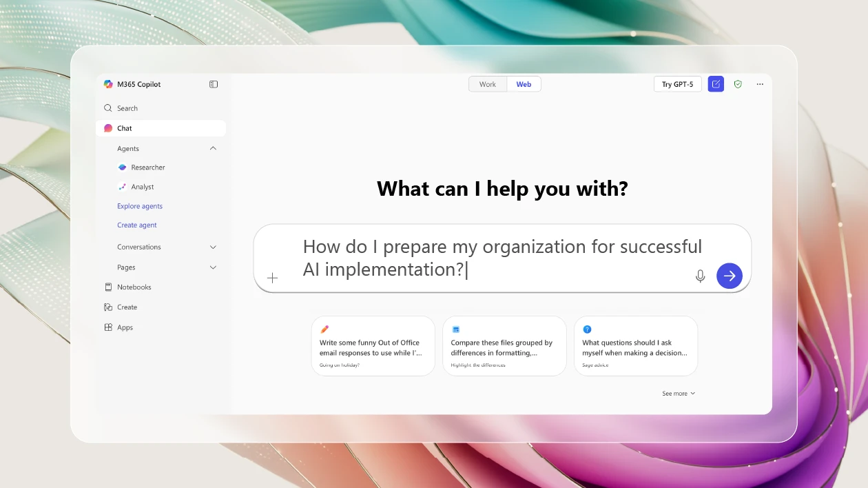Open Notebooks in the sidebar
868x488 pixels.
tap(134, 287)
